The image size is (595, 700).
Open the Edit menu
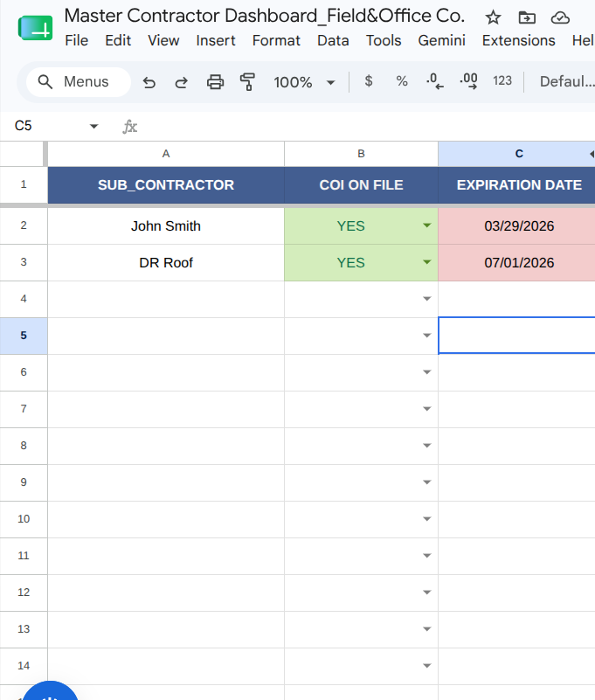point(118,40)
